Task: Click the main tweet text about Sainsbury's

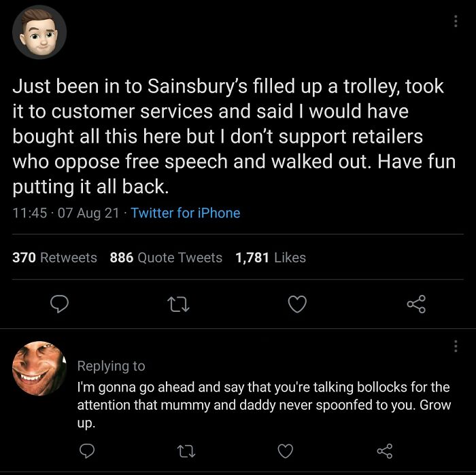Action: (x=231, y=136)
